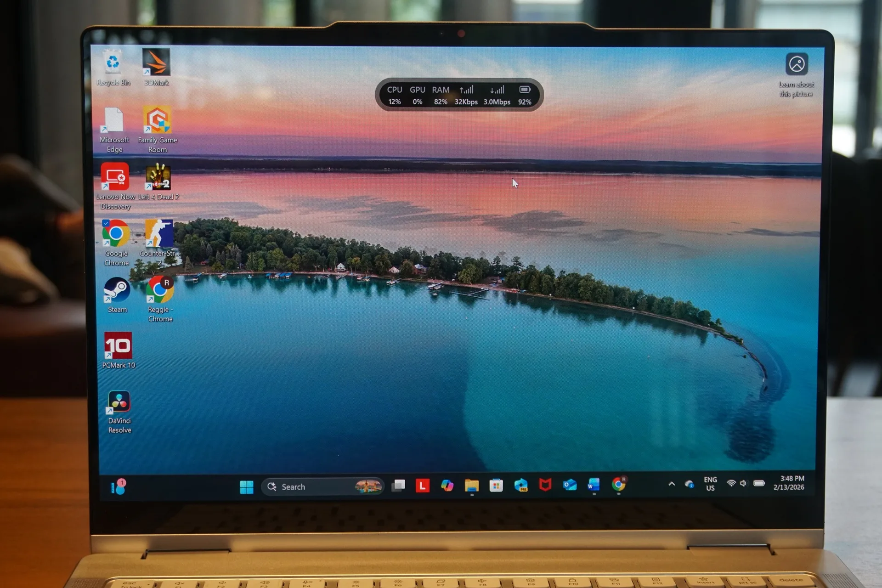The width and height of the screenshot is (882, 588).
Task: Open Wi-Fi network quick settings
Action: click(731, 483)
